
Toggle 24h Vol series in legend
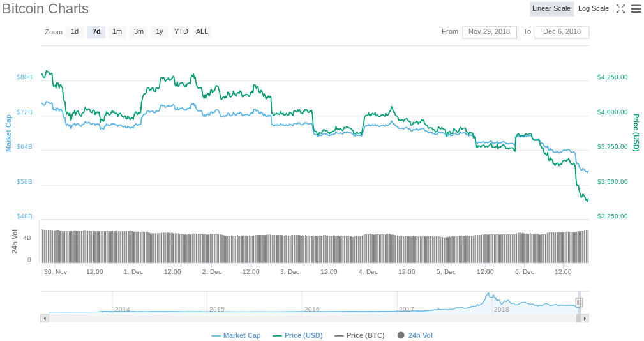click(x=415, y=335)
